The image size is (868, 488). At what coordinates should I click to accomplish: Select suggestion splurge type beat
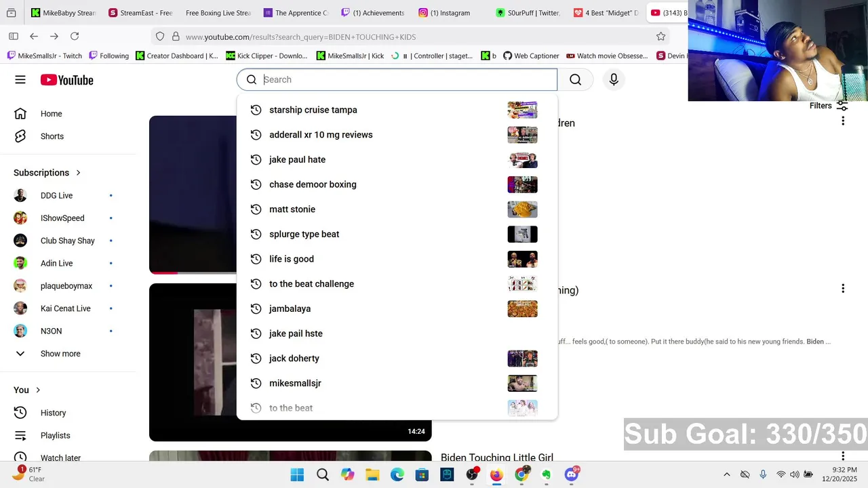click(397, 235)
